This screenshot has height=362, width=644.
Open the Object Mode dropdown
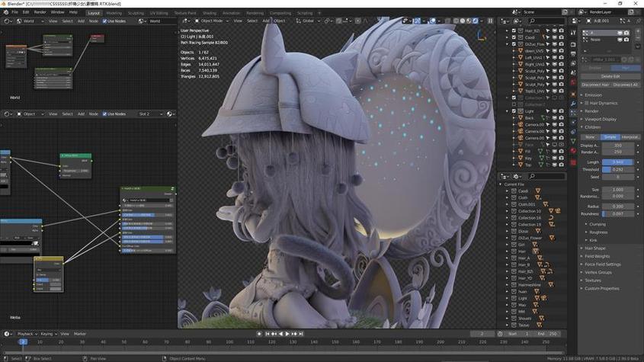(x=211, y=21)
